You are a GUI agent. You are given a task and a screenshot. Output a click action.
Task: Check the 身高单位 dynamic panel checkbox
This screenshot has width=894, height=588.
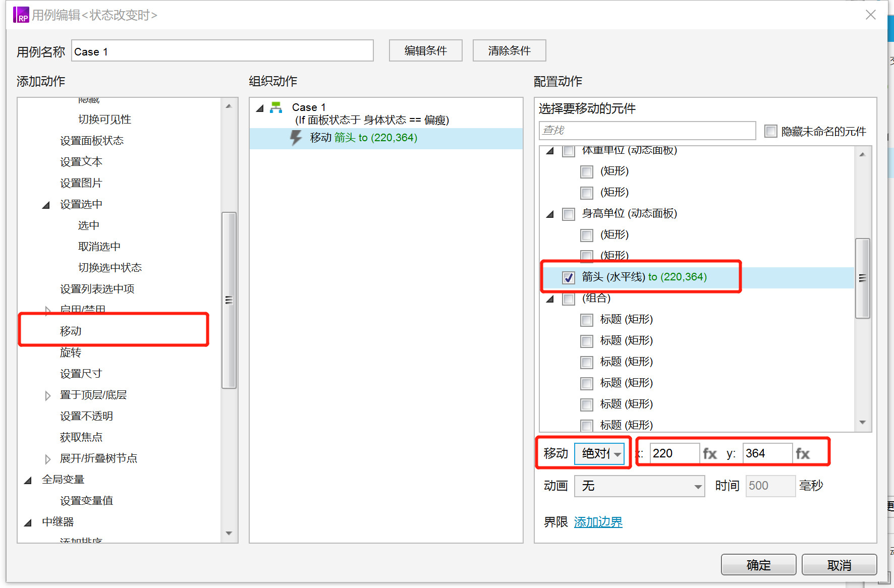(x=569, y=214)
